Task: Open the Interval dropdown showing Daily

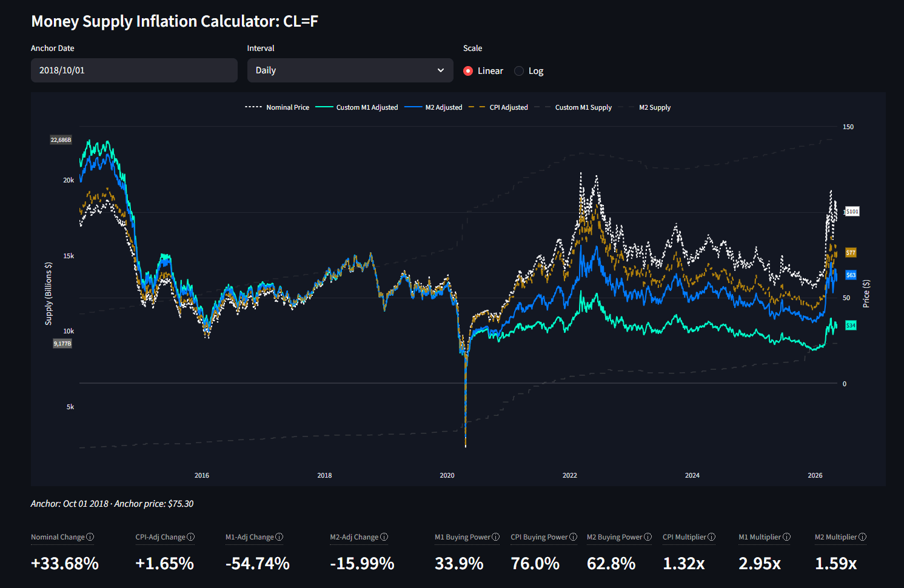Action: click(x=350, y=70)
